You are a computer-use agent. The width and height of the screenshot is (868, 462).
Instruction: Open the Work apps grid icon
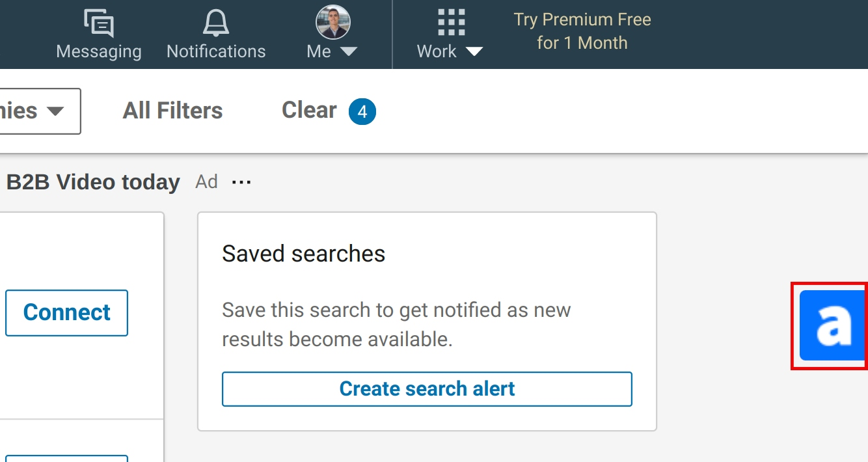(x=451, y=23)
